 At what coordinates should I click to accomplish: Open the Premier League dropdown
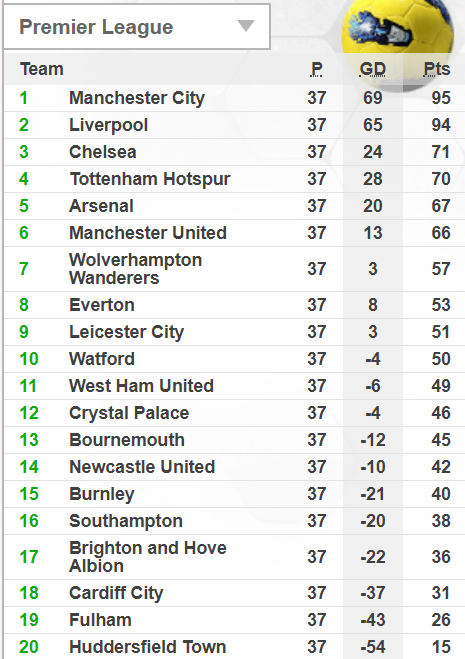pos(137,26)
